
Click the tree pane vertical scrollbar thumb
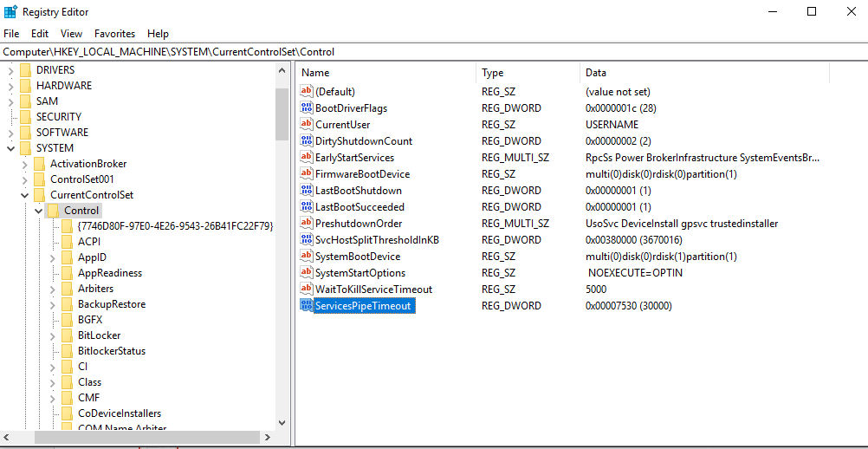(x=282, y=114)
